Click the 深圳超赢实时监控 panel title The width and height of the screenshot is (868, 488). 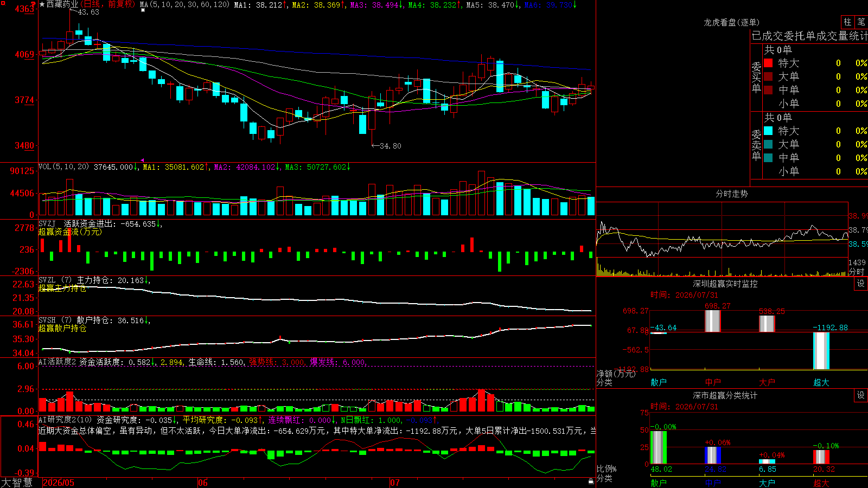pos(725,284)
